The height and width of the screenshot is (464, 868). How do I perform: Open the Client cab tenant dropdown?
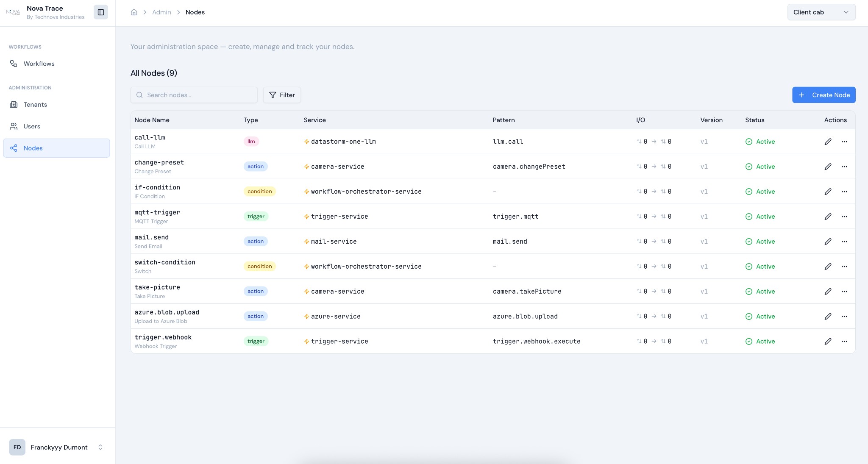pyautogui.click(x=821, y=12)
